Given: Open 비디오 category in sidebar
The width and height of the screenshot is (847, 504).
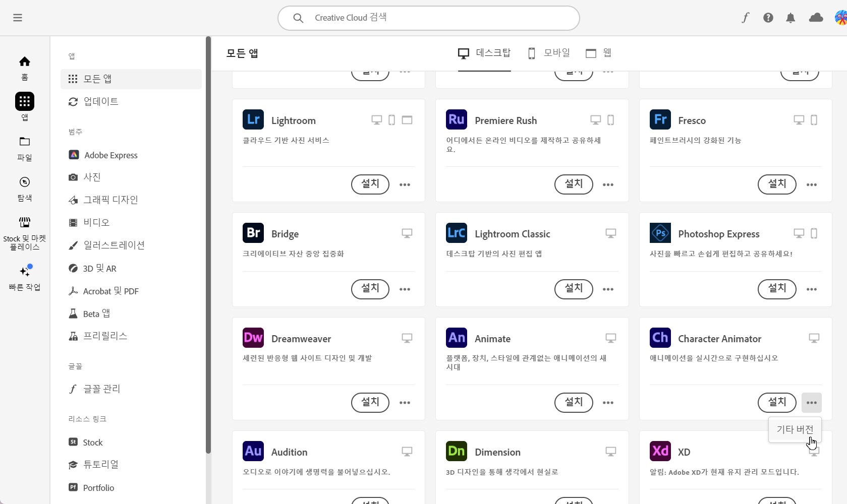Looking at the screenshot, I should pyautogui.click(x=131, y=223).
